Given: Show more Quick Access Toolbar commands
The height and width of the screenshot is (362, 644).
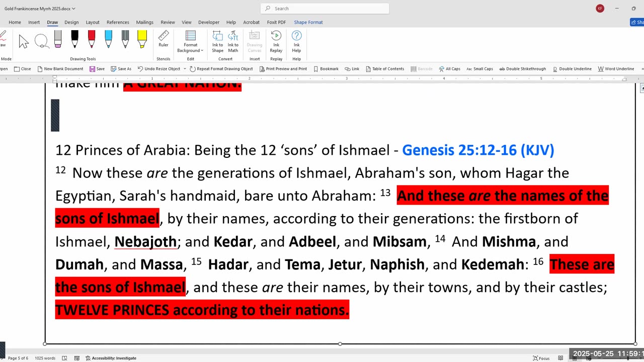Looking at the screenshot, I should pyautogui.click(x=641, y=69).
